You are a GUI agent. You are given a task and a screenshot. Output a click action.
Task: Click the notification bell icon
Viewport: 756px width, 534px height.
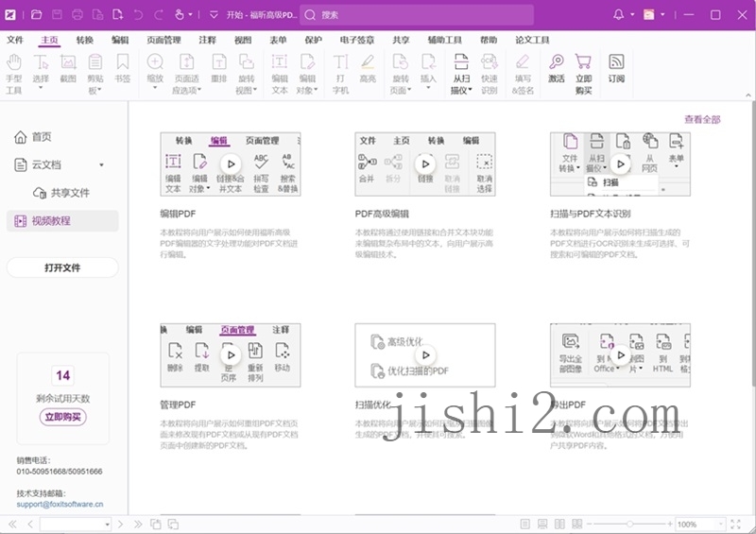point(619,14)
